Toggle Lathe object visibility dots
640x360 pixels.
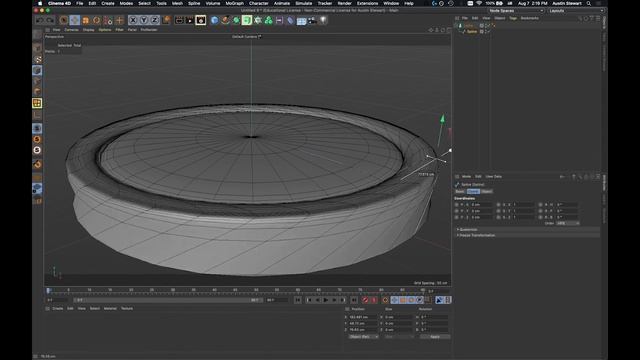pyautogui.click(x=487, y=26)
